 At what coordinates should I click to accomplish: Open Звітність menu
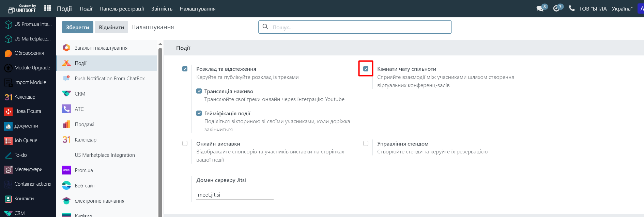[x=162, y=9]
